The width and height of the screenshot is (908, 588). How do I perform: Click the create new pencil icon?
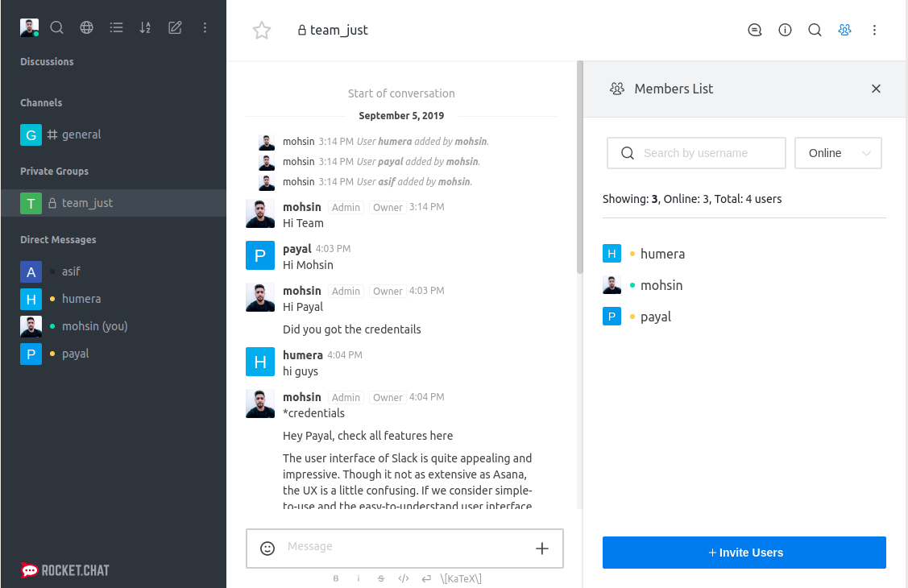tap(175, 27)
